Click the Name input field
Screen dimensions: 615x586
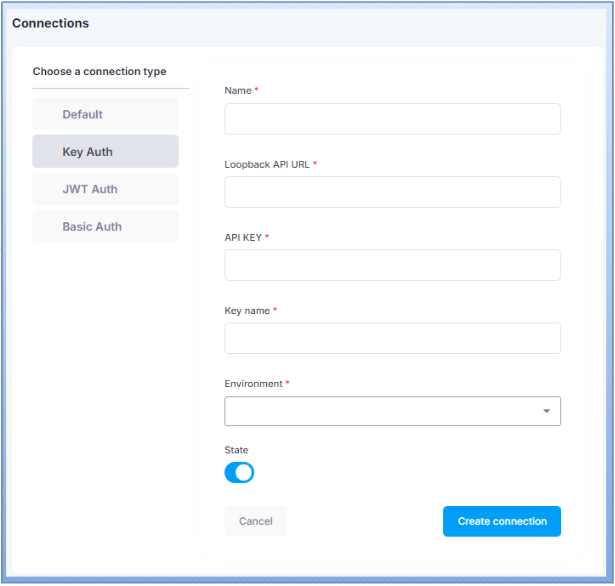392,119
